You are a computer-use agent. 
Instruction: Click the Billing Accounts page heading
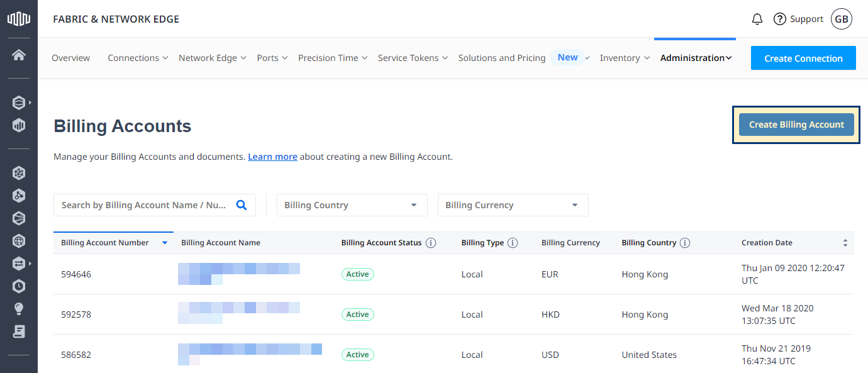coord(123,126)
